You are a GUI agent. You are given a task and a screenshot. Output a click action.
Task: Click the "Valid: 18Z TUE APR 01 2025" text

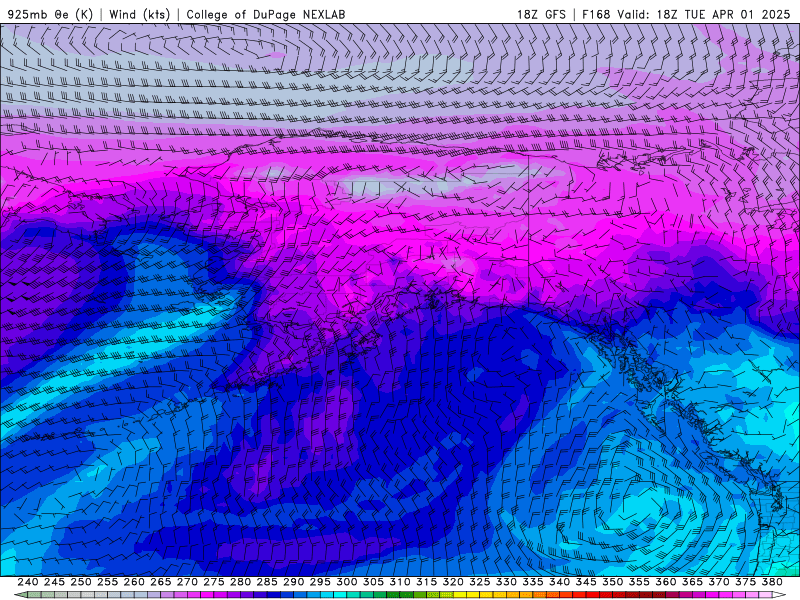[704, 14]
